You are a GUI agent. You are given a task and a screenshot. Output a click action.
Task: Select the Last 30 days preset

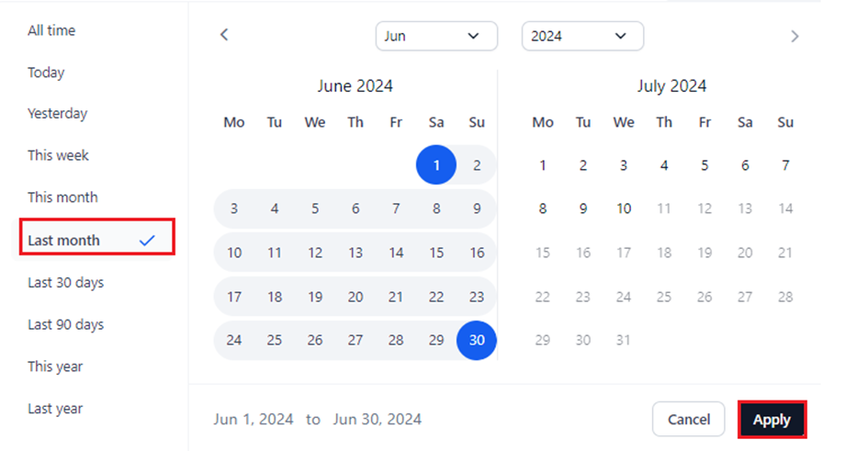tap(65, 283)
